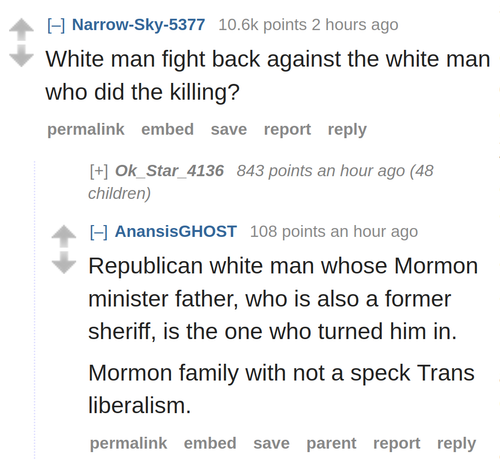This screenshot has height=460, width=500.
Task: Open Ok_Star_4136's user profile
Action: tap(169, 171)
